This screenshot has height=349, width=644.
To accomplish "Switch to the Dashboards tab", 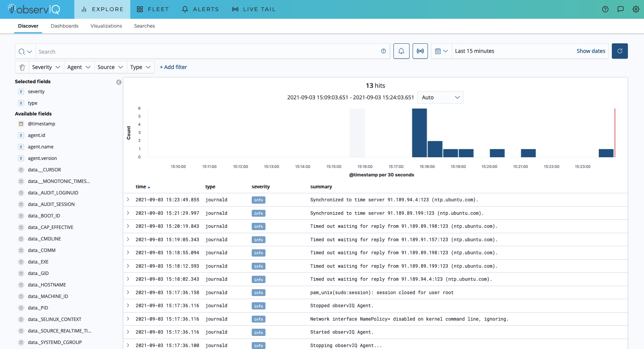I will point(64,26).
